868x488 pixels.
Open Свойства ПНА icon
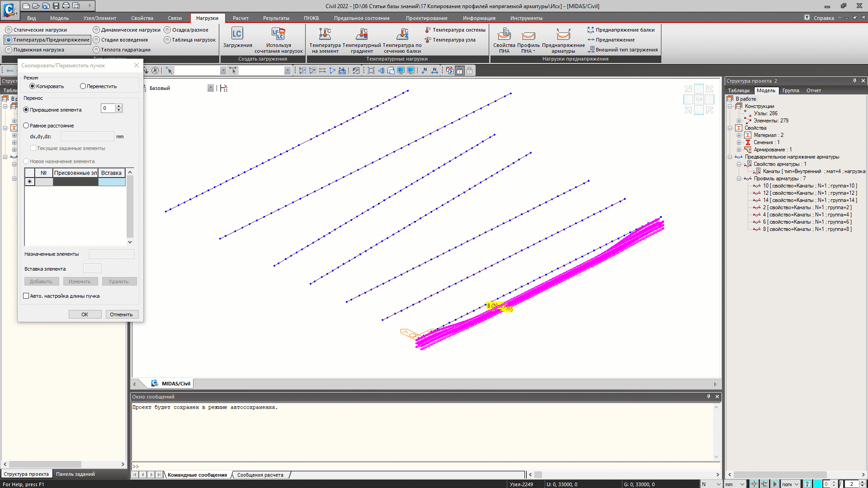504,34
